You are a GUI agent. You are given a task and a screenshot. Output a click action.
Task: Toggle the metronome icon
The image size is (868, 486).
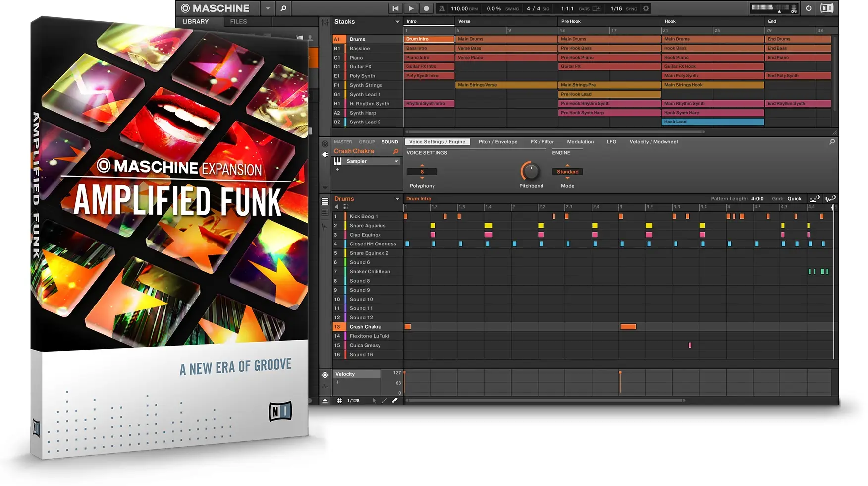click(x=442, y=8)
